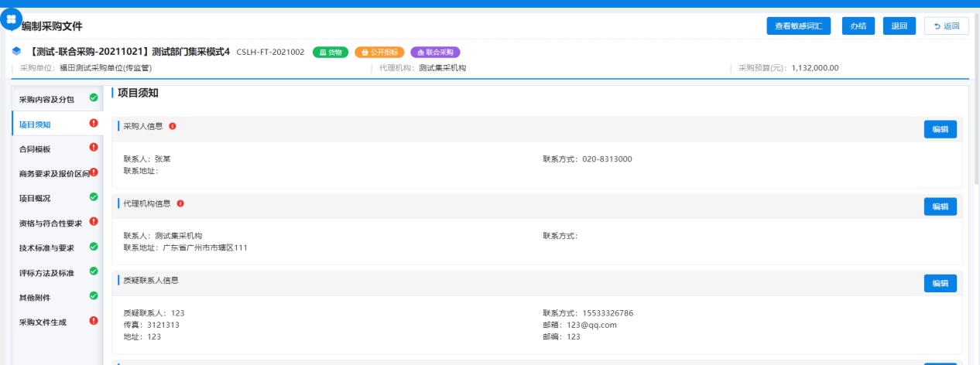Open 评标方法及标准 sidebar item
The width and height of the screenshot is (980, 365).
pos(47,272)
